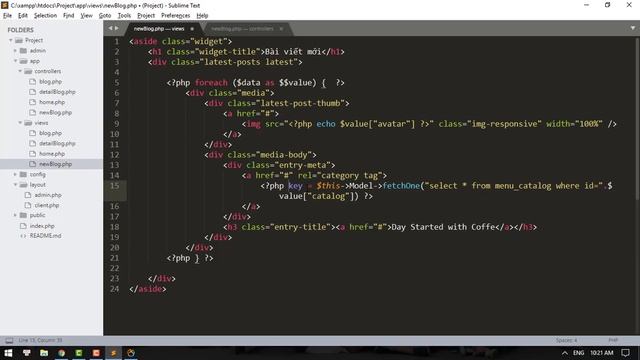Image resolution: width=640 pixels, height=360 pixels.
Task: Switch to Chrome in the taskbar
Action: point(62,353)
